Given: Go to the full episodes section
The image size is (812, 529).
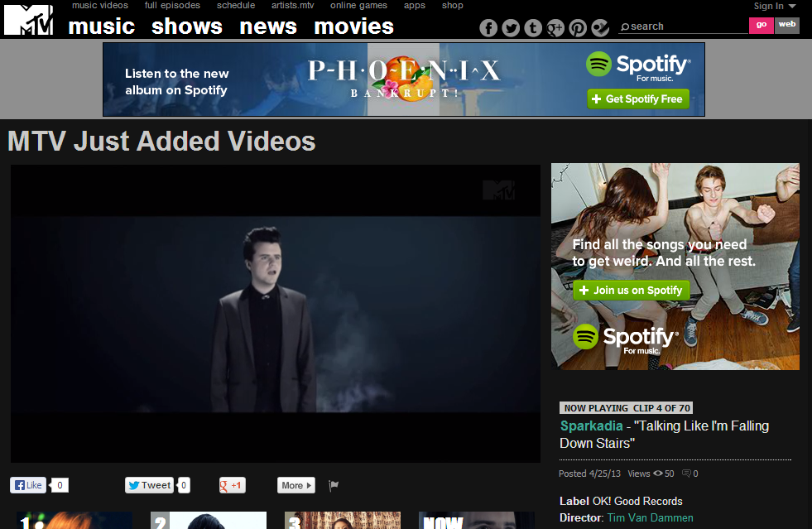Looking at the screenshot, I should click(x=172, y=6).
